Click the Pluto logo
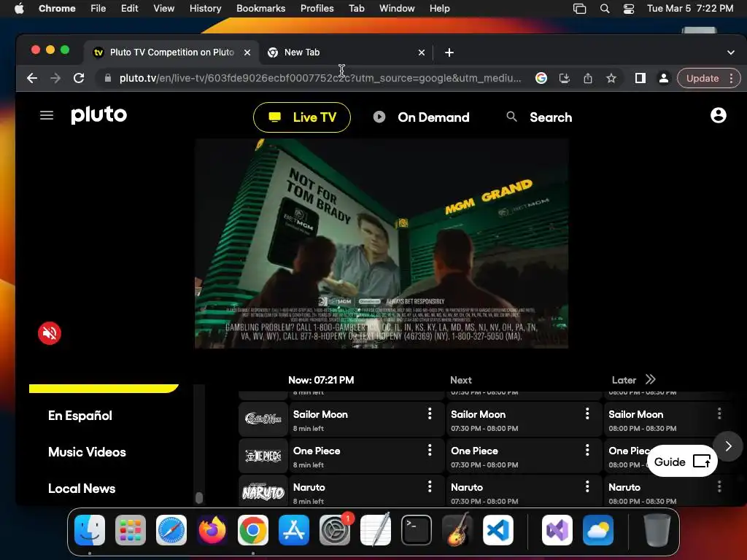747x560 pixels. 99,114
